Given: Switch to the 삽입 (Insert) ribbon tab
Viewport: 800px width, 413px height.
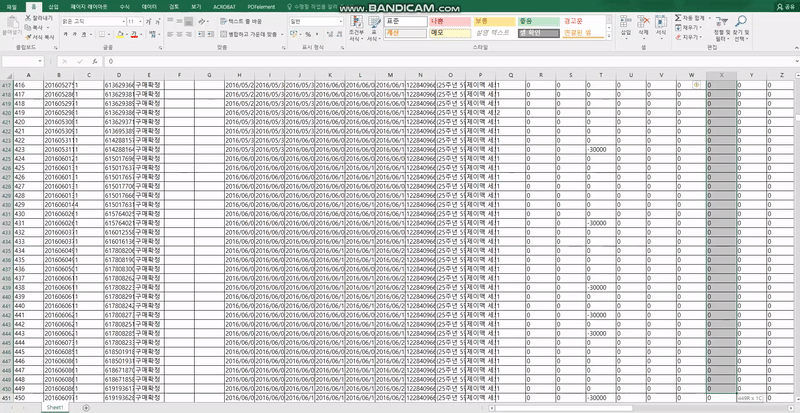Looking at the screenshot, I should point(53,6).
